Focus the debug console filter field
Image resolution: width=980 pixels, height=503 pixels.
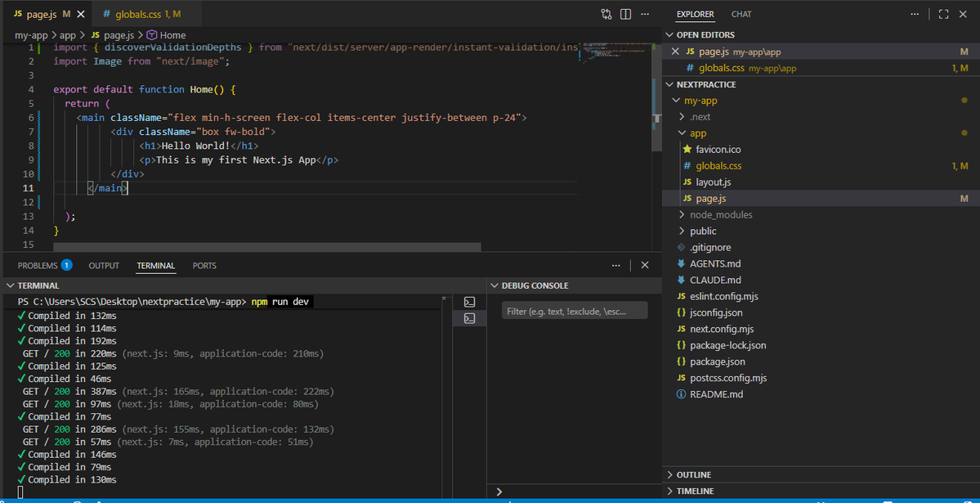pyautogui.click(x=575, y=311)
